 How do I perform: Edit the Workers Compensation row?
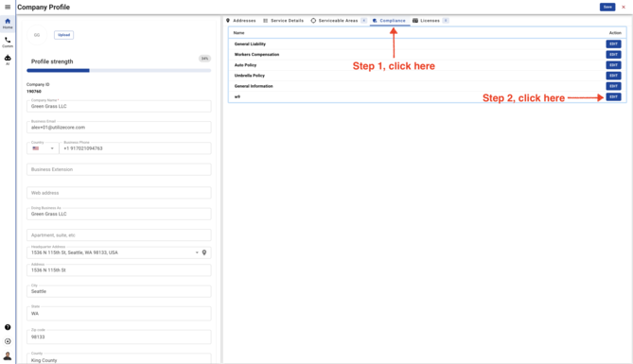click(613, 55)
